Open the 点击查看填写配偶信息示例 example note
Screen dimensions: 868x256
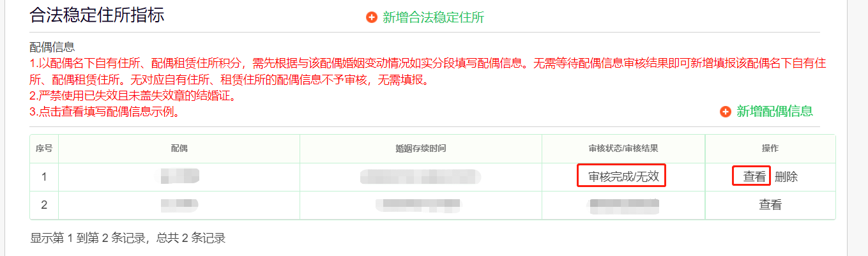tap(104, 112)
